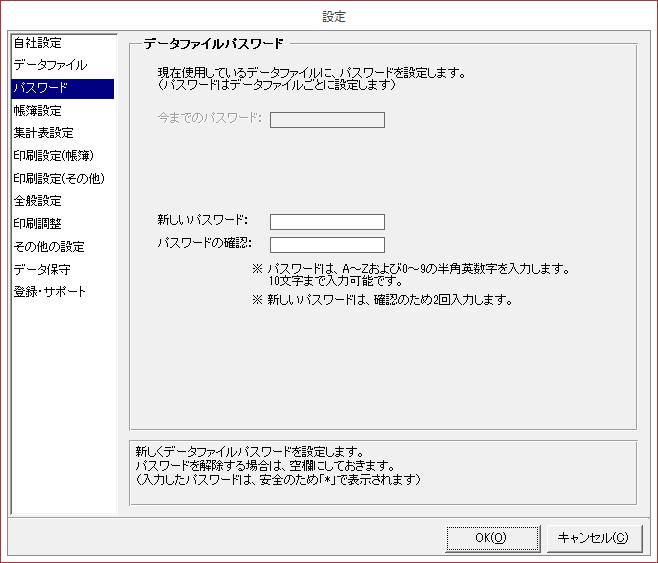The width and height of the screenshot is (658, 563).
Task: Dismiss dialog with キャンセル(C) button
Action: coord(595,538)
